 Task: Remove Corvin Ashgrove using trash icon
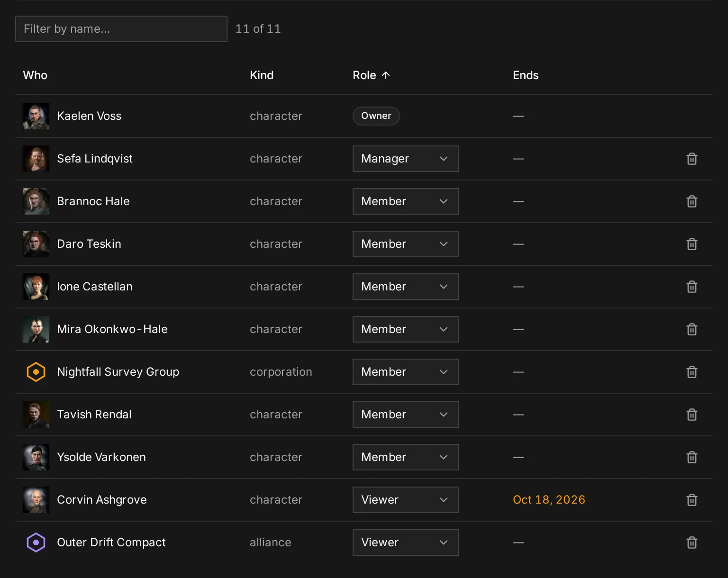point(692,500)
